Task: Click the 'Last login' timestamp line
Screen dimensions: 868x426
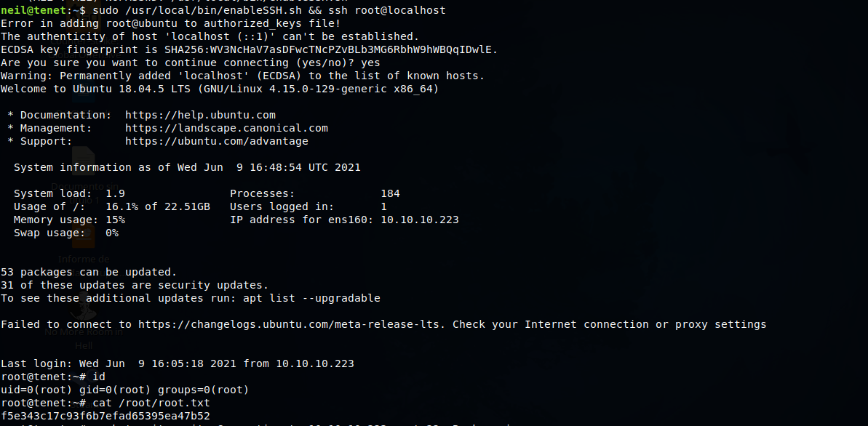Action: coord(177,363)
